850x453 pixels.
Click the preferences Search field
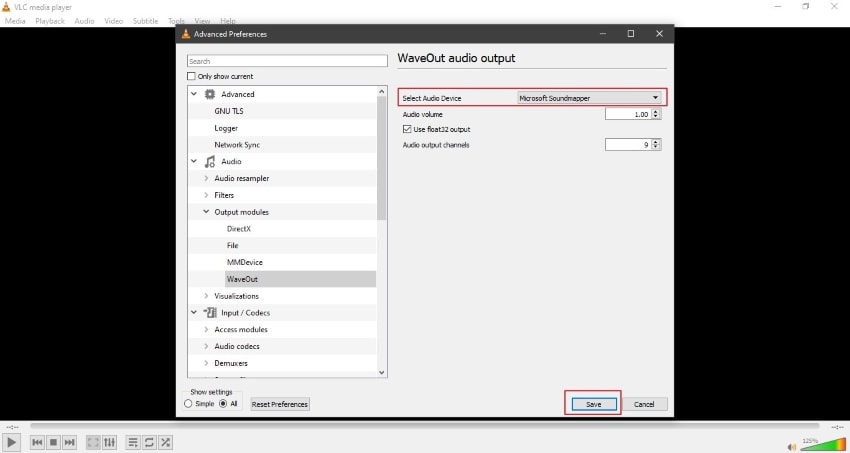coord(287,61)
